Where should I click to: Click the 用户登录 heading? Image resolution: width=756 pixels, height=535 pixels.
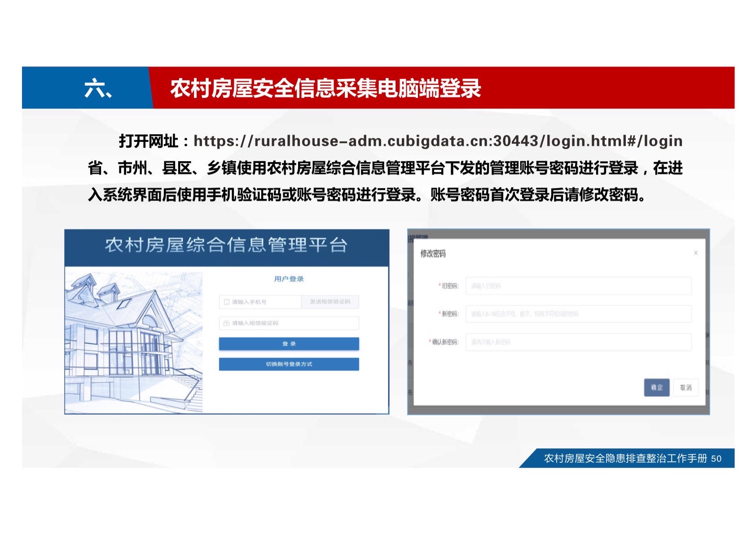(289, 279)
